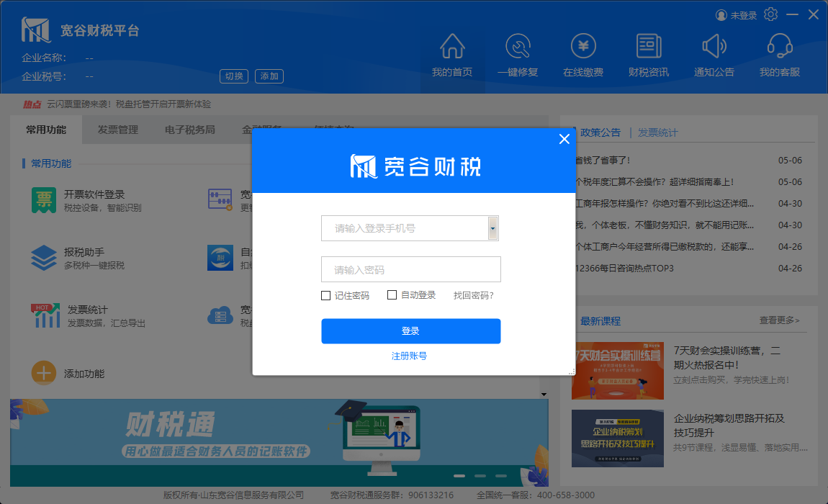Open 我的客服 headset icon
This screenshot has height=504, width=828.
pos(780,47)
